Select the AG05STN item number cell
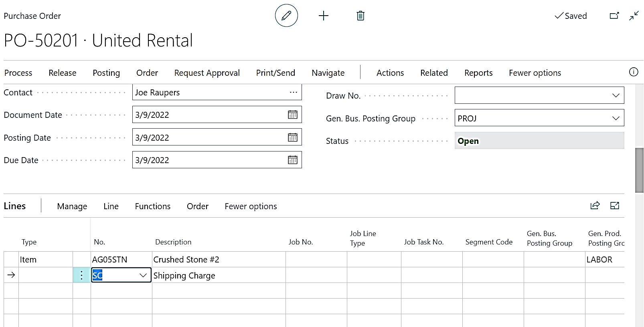 [x=122, y=259]
